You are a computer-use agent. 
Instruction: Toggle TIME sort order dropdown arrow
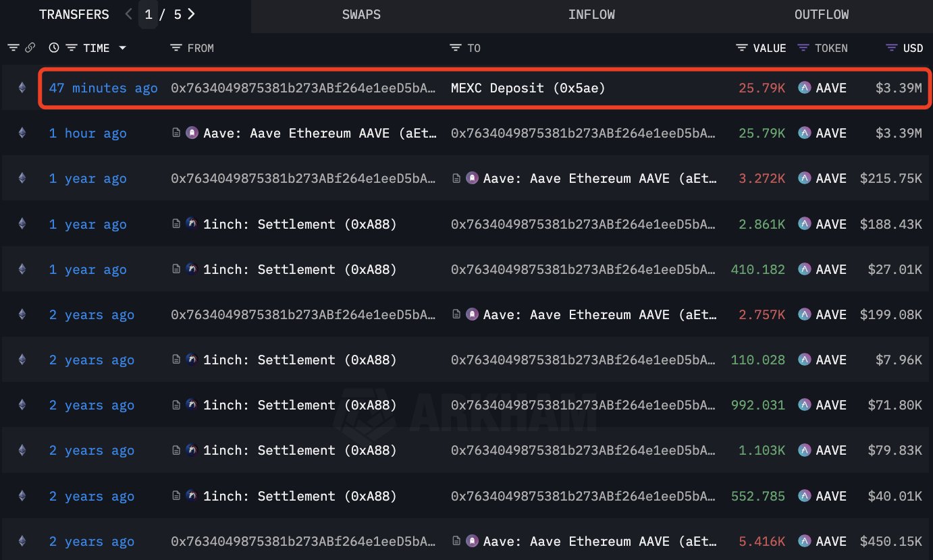[x=122, y=48]
